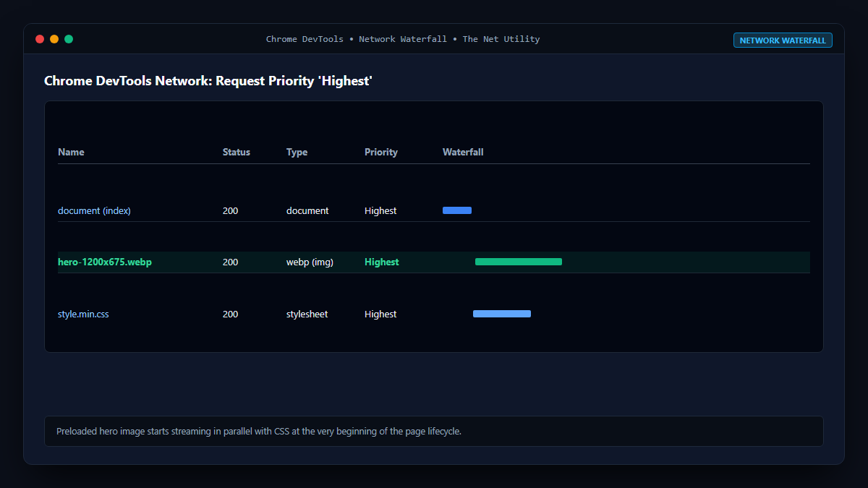
Task: Click the yellow minimize window dot
Action: [54, 39]
